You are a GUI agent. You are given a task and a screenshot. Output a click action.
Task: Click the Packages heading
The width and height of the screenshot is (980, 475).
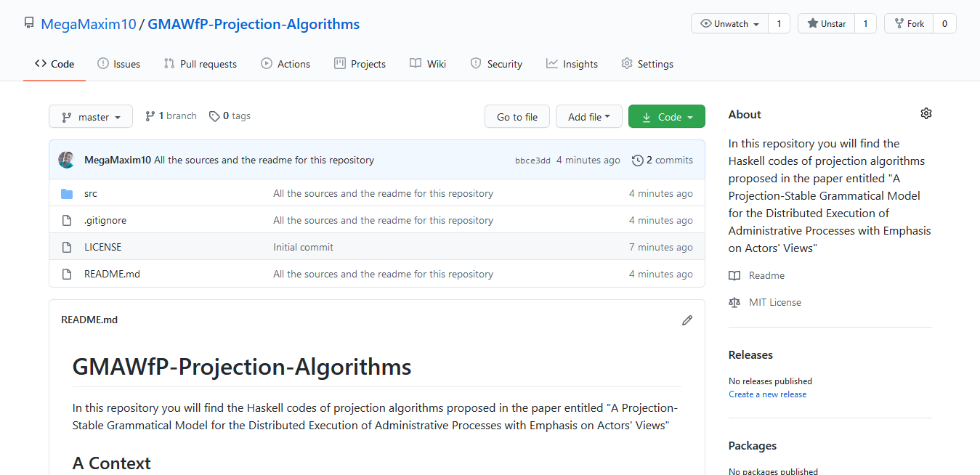(x=753, y=445)
